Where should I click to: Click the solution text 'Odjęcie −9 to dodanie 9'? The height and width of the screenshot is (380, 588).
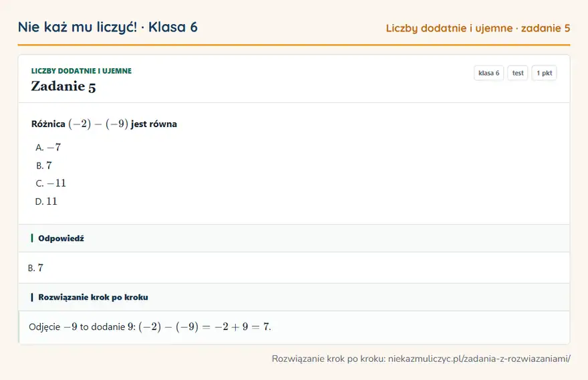click(81, 326)
